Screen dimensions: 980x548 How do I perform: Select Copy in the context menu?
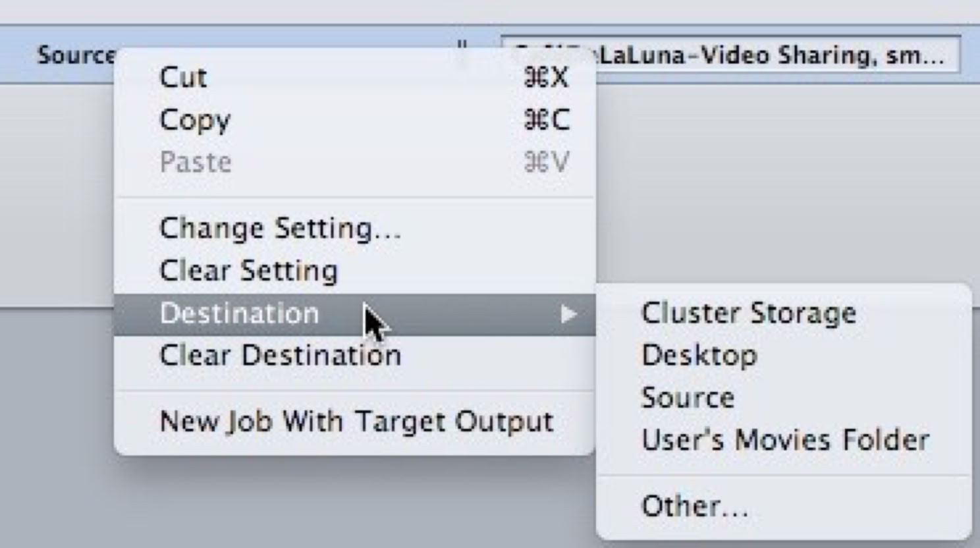pyautogui.click(x=195, y=120)
